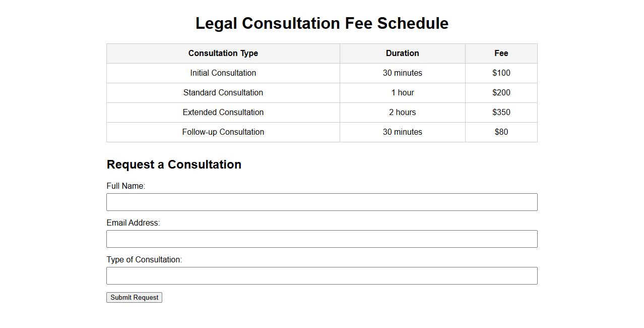
Task: Click the 2 hours duration cell
Action: point(402,113)
